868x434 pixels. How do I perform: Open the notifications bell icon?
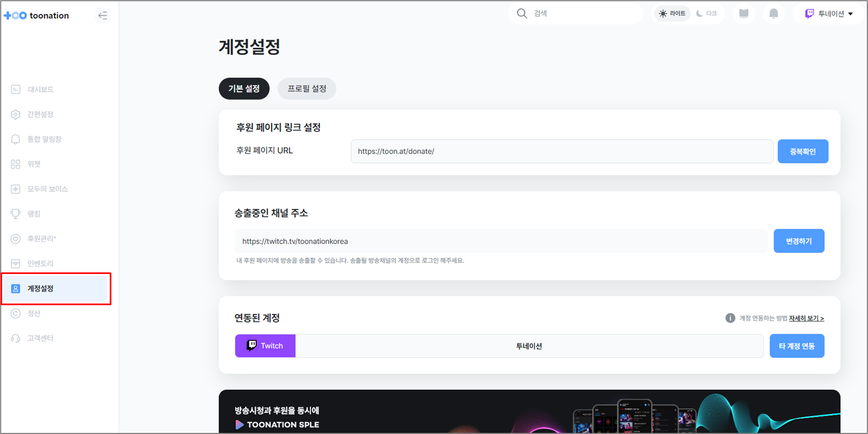(773, 14)
